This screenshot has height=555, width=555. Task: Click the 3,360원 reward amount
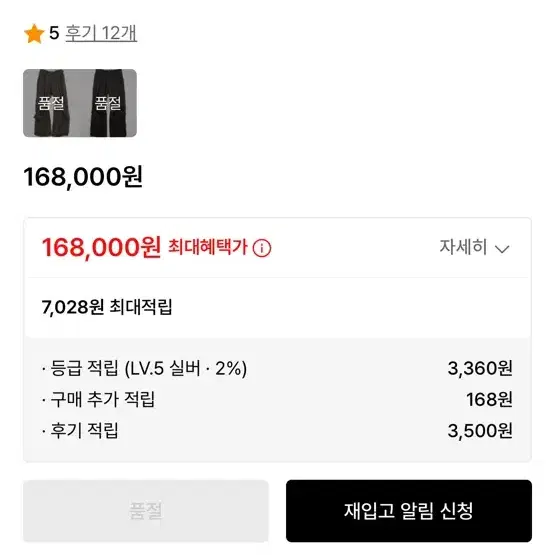click(480, 368)
